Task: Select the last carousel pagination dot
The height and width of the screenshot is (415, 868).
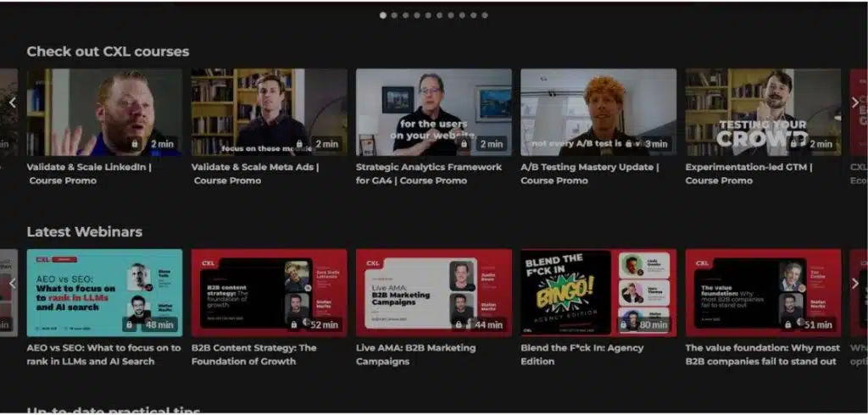Action: [484, 15]
